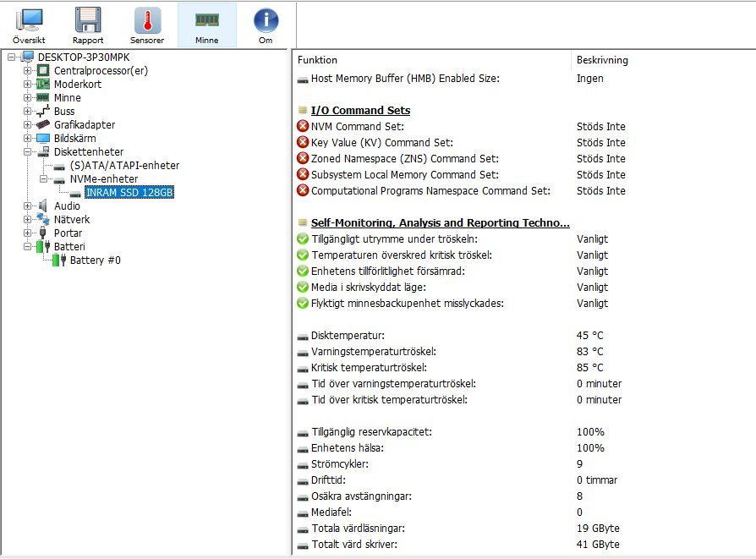Click red X icon for Zoned Namespace Command Set
The image size is (756, 559).
(x=303, y=158)
